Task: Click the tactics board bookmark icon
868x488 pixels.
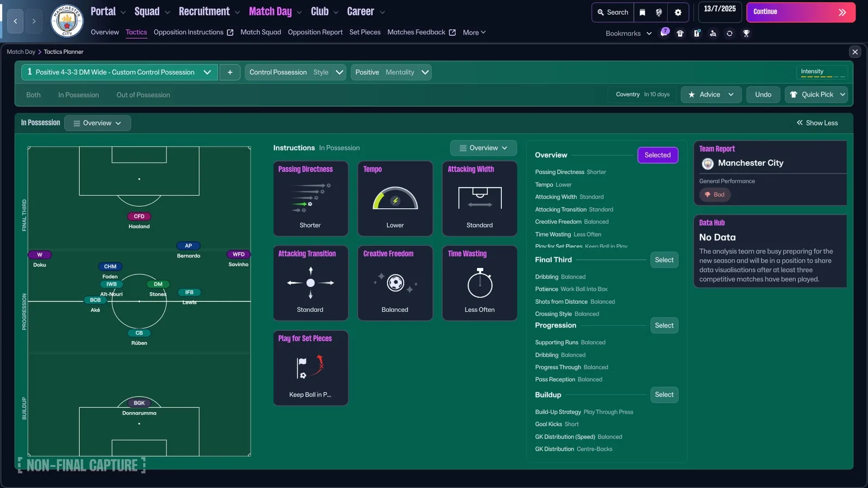Action: [697, 34]
